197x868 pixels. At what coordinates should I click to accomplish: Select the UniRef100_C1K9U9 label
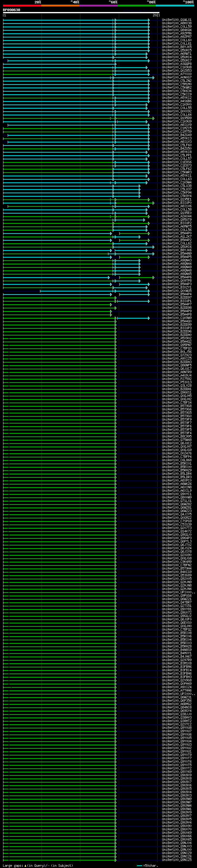coord(177,121)
